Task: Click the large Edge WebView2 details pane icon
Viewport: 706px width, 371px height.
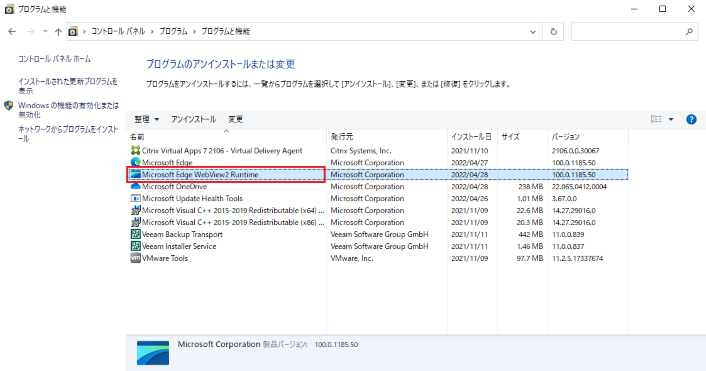Action: [x=153, y=353]
